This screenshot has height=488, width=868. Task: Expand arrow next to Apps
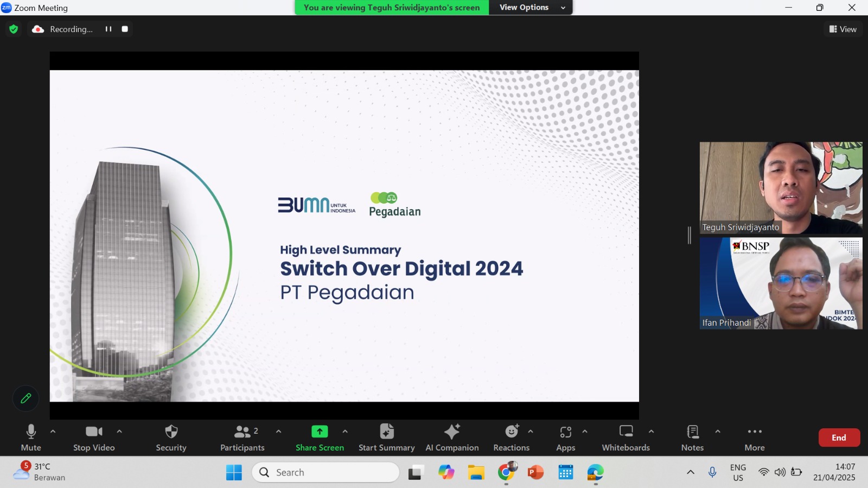coord(585,432)
